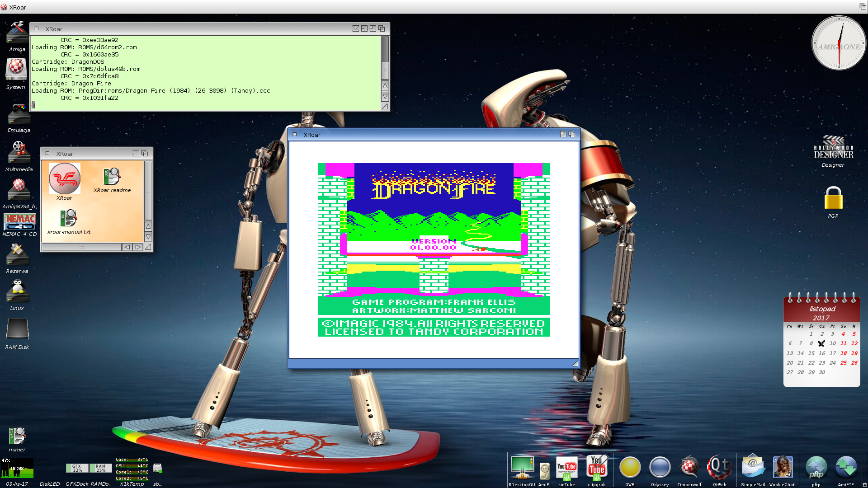Launch the OWB browser from the dock
Screen dimensions: 868x488
pos(630,468)
